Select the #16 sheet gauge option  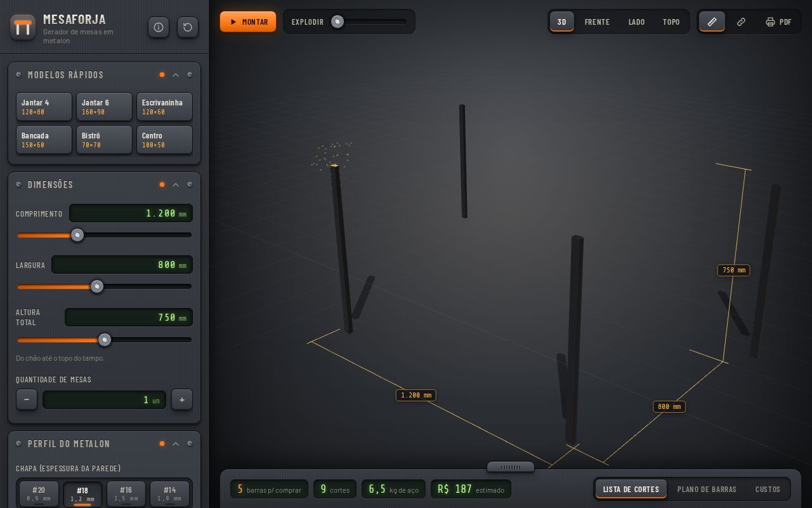[x=126, y=494]
